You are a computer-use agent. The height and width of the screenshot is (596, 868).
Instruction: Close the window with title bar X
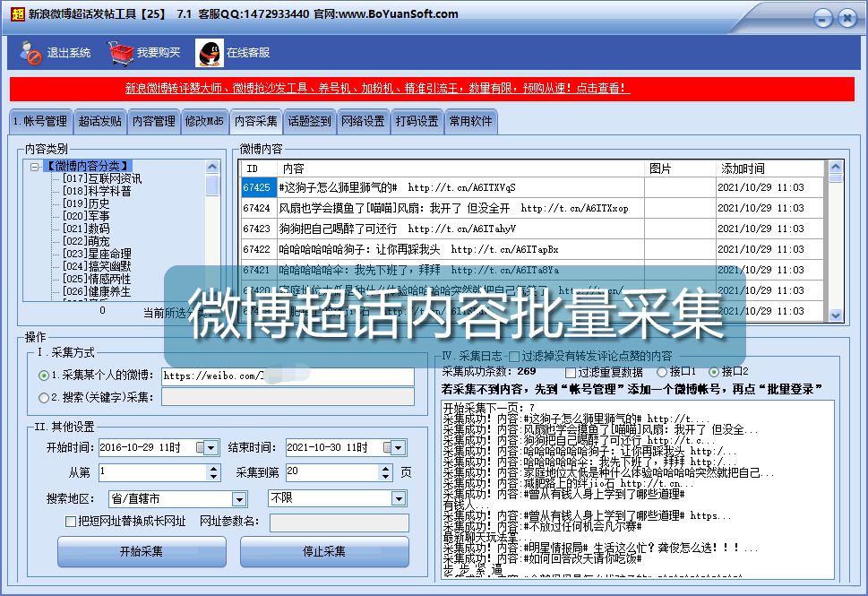(x=847, y=18)
